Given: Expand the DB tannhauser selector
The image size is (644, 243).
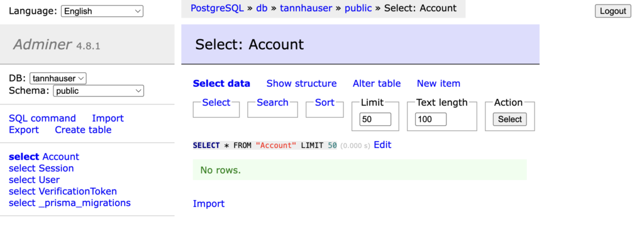Looking at the screenshot, I should [x=58, y=78].
